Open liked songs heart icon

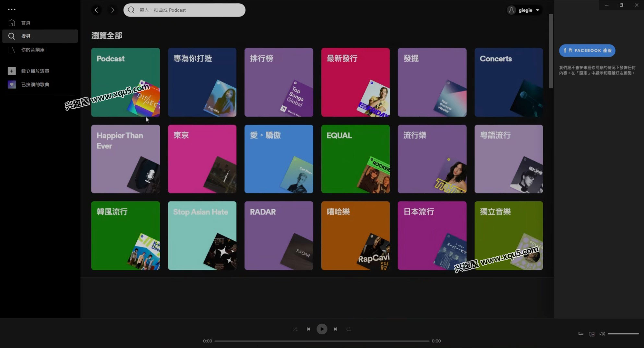click(12, 84)
